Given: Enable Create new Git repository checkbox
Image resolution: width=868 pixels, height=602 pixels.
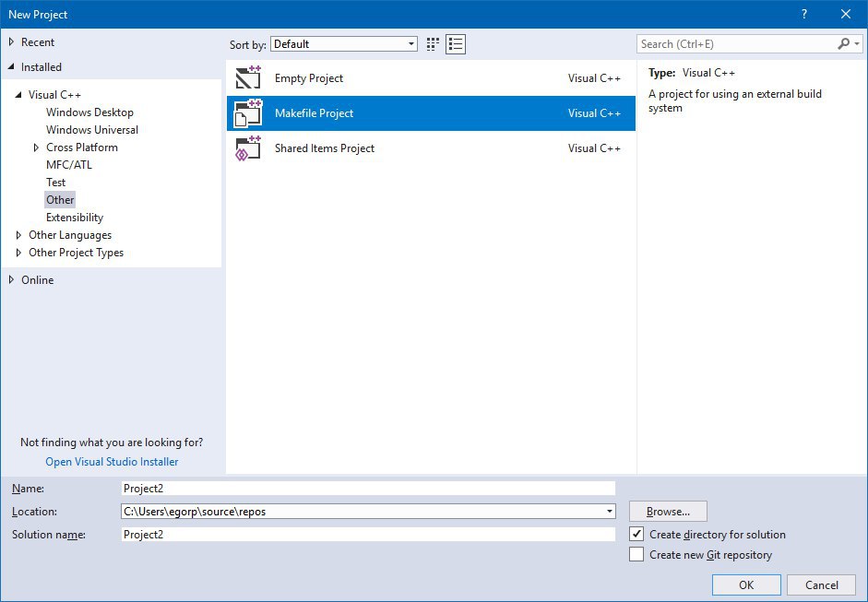Looking at the screenshot, I should (636, 554).
